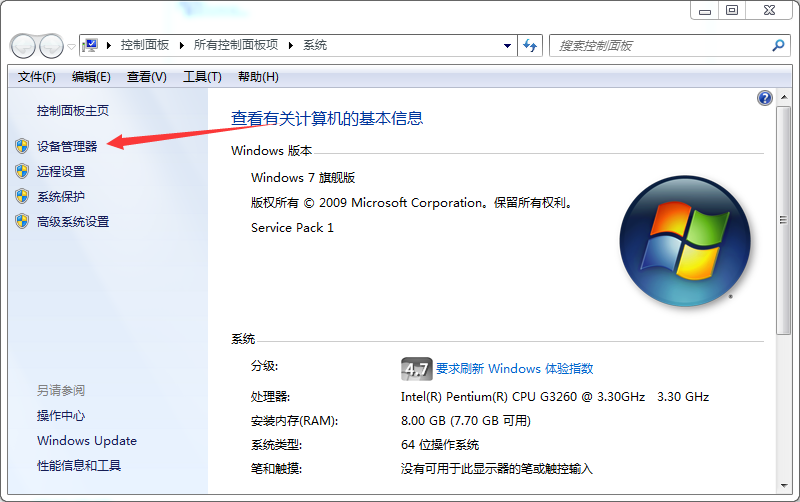This screenshot has width=800, height=502.
Task: Click the Back navigation arrow button
Action: pos(23,46)
